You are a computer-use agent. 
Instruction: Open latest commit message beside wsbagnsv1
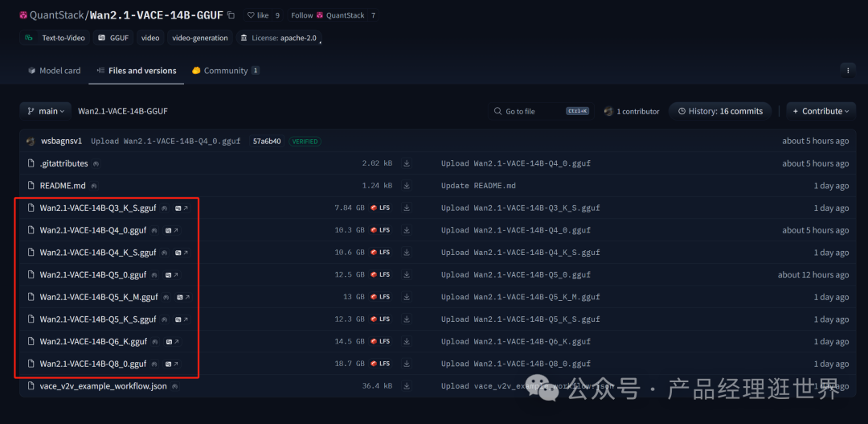pos(166,142)
